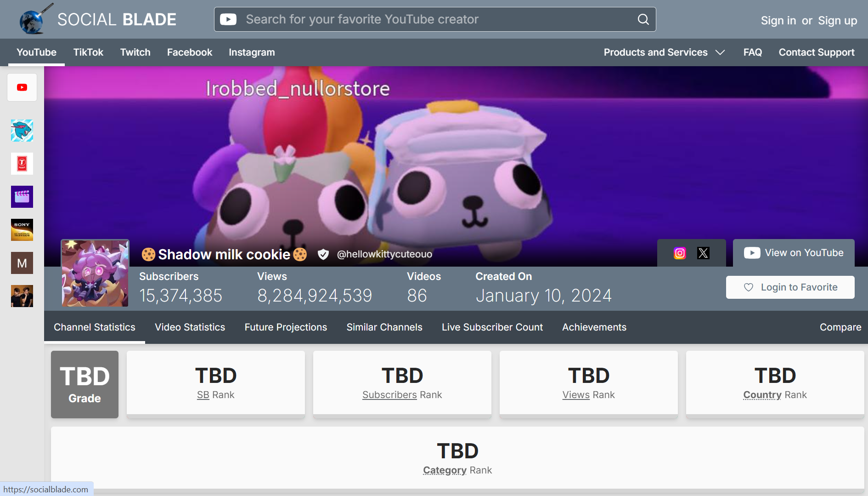Click the verified shield badge icon
This screenshot has width=868, height=496.
click(323, 254)
